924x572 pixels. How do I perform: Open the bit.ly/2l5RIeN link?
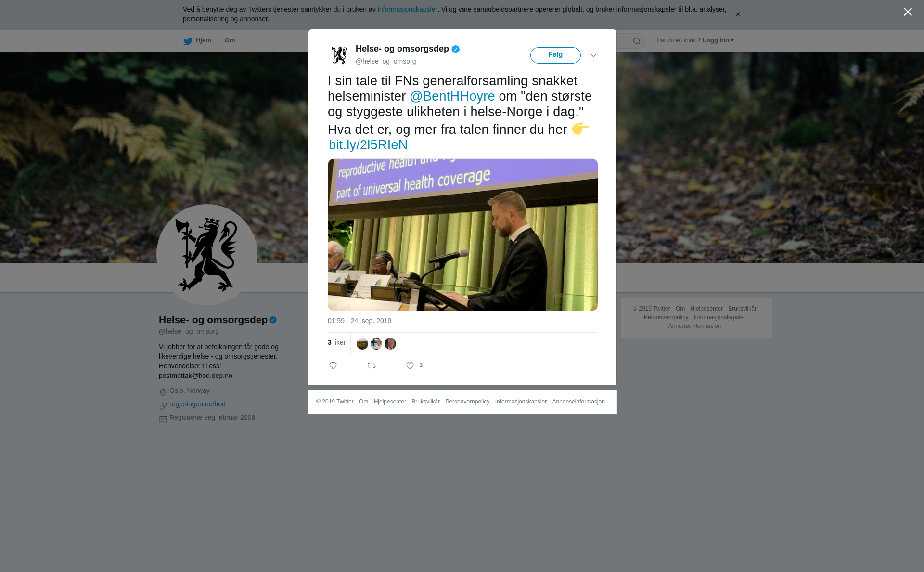coord(368,145)
